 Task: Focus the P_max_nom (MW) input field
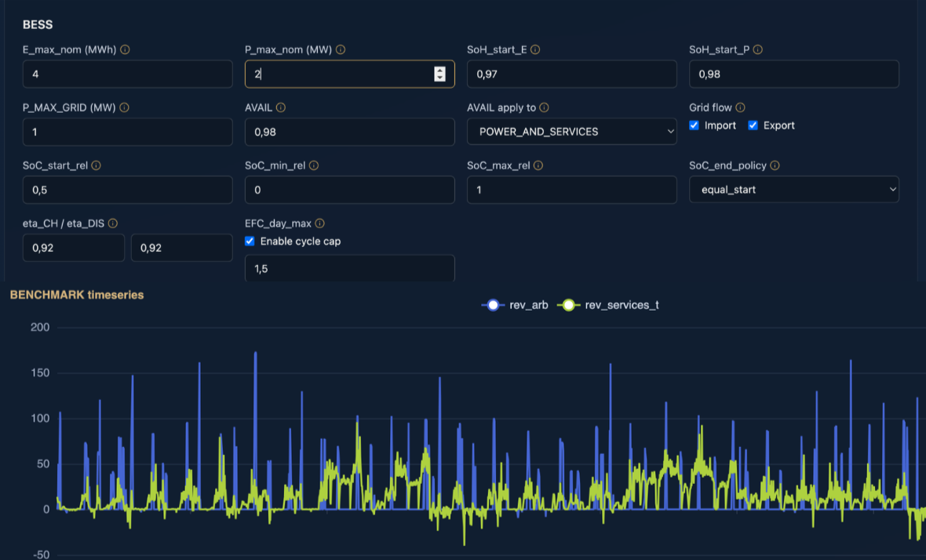tap(350, 74)
